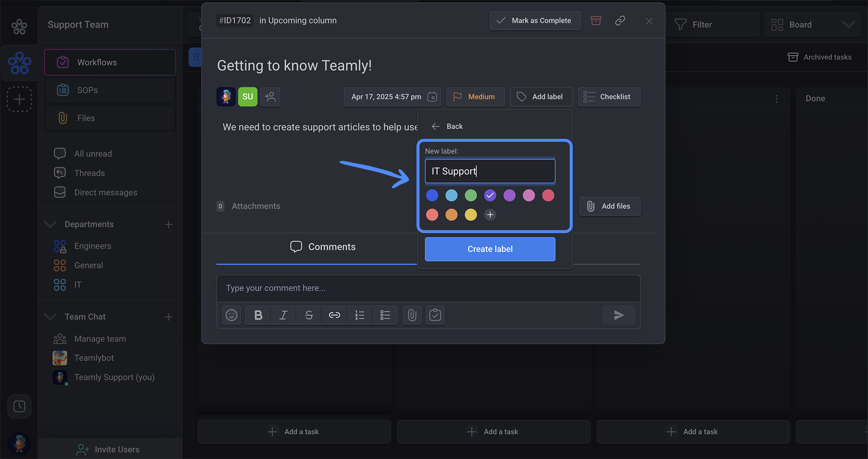Click Mark as Complete

tap(535, 21)
